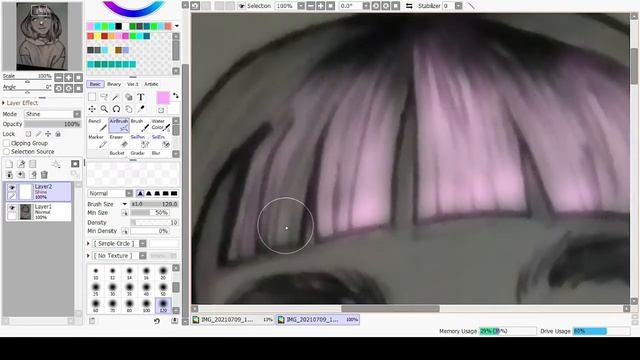640x360 pixels.
Task: Open the brush blending mode Normal dropdown
Action: tap(110, 193)
